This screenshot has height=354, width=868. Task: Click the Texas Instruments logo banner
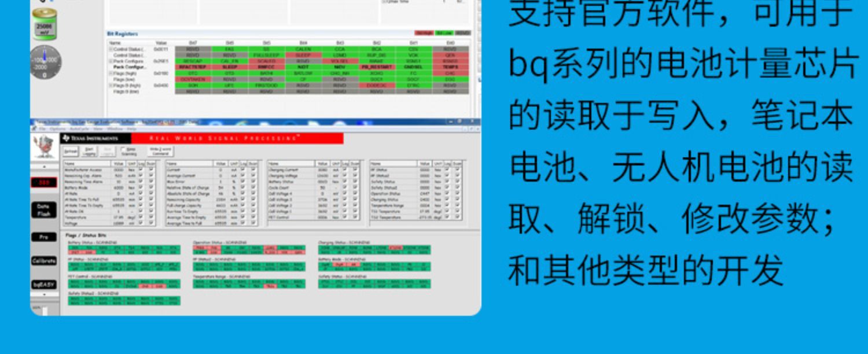point(95,138)
